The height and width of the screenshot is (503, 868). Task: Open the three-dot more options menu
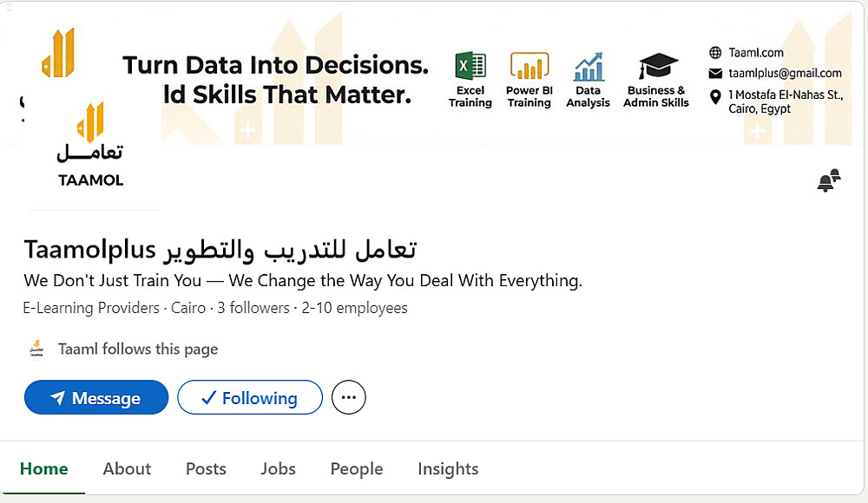pyautogui.click(x=349, y=398)
